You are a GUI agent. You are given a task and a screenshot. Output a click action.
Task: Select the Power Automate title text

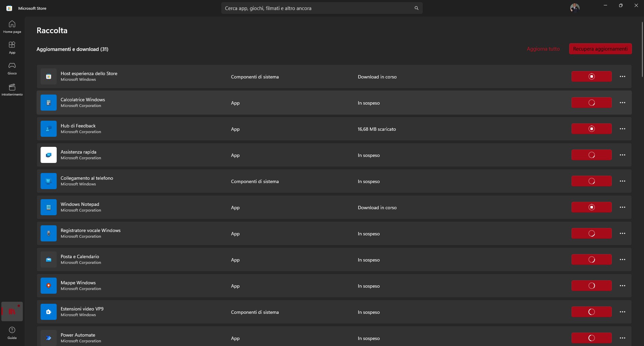78,335
